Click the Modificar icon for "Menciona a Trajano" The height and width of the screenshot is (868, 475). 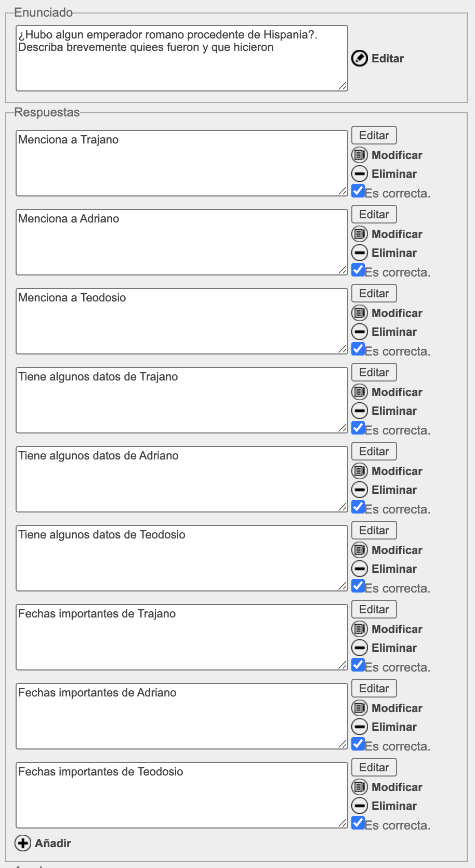pos(359,155)
